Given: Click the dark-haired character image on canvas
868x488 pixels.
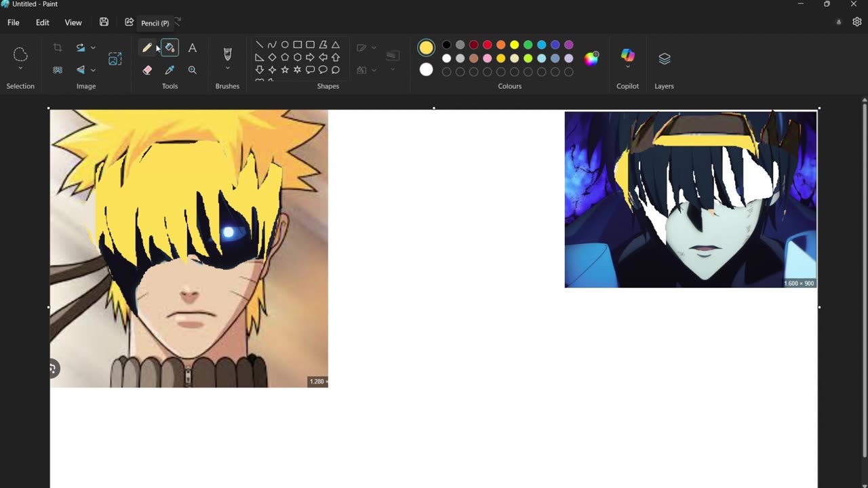Looking at the screenshot, I should (690, 200).
